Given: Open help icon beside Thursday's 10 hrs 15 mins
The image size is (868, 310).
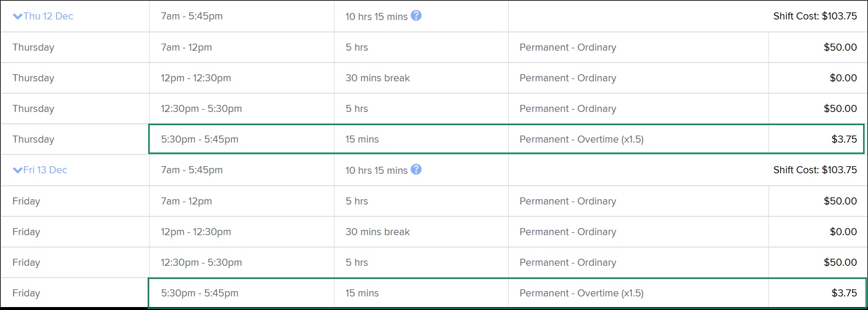Looking at the screenshot, I should tap(416, 16).
